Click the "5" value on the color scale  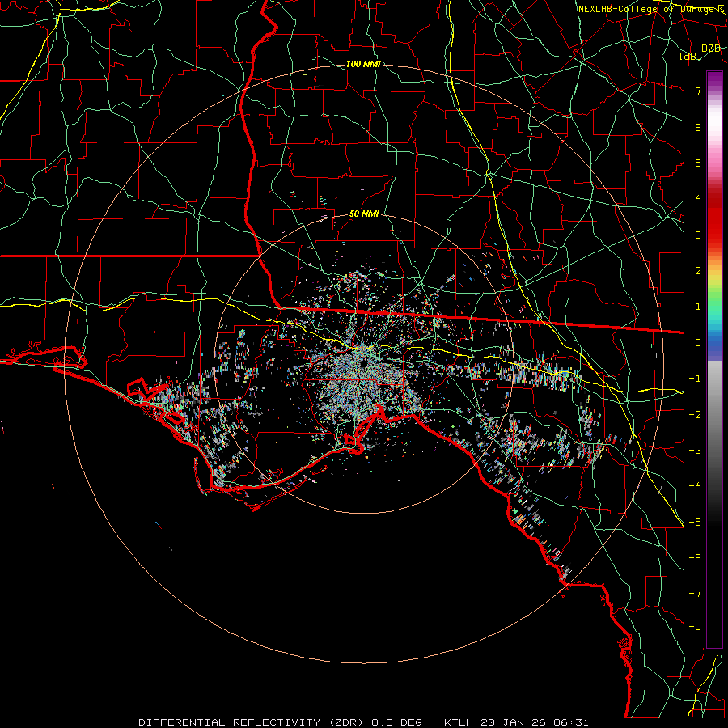click(x=698, y=163)
